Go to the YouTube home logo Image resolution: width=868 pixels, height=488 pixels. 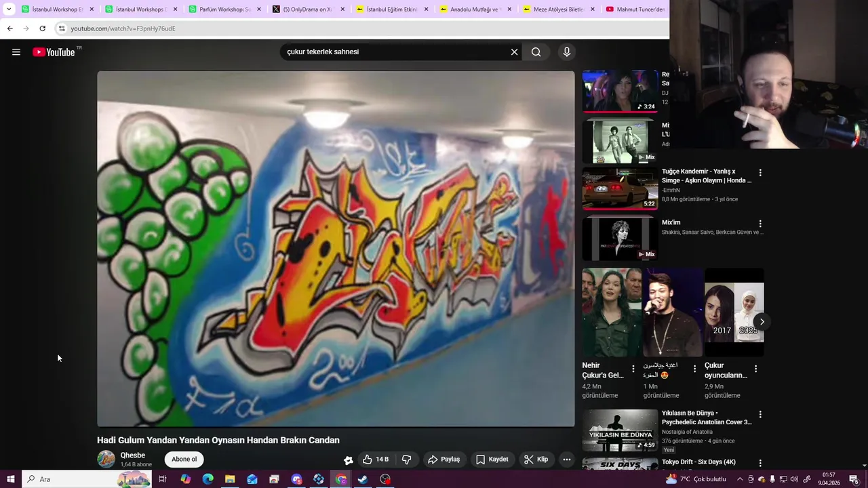click(x=54, y=52)
